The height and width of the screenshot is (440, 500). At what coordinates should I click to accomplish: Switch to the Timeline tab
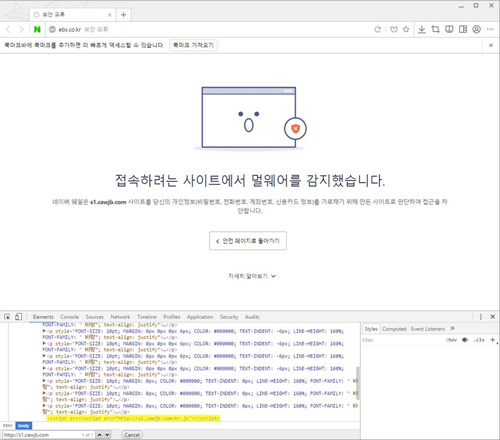pos(147,317)
